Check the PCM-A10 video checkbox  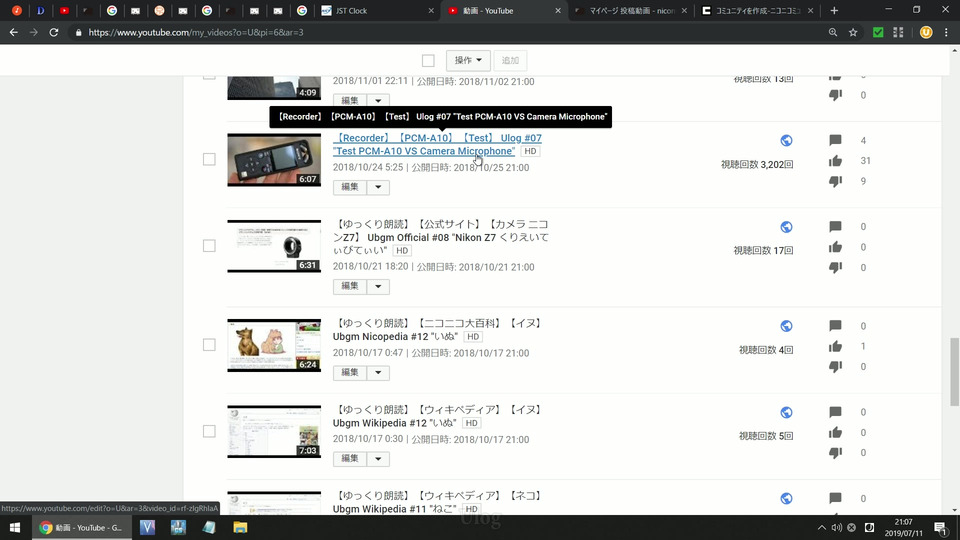tap(209, 159)
